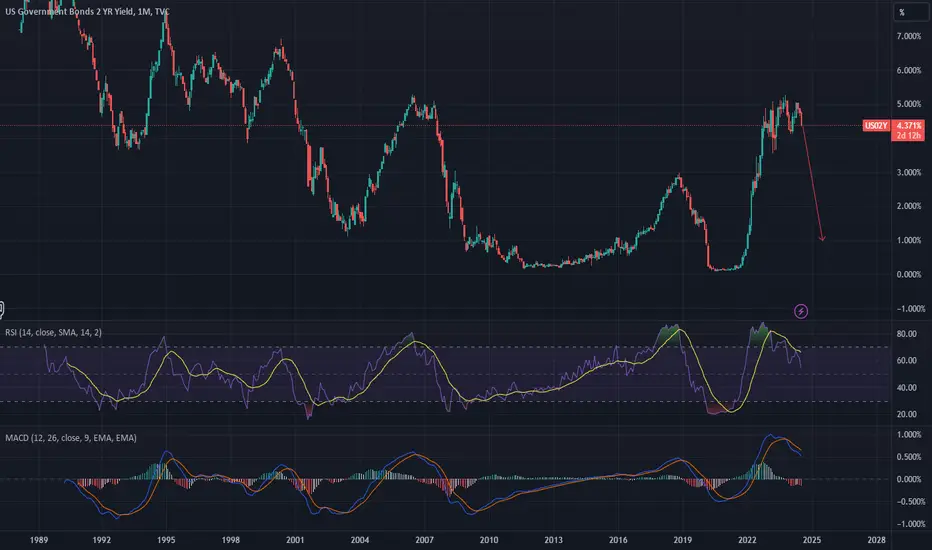
Task: Click the partially visible TradingView logo icon
Action: [x=2, y=310]
